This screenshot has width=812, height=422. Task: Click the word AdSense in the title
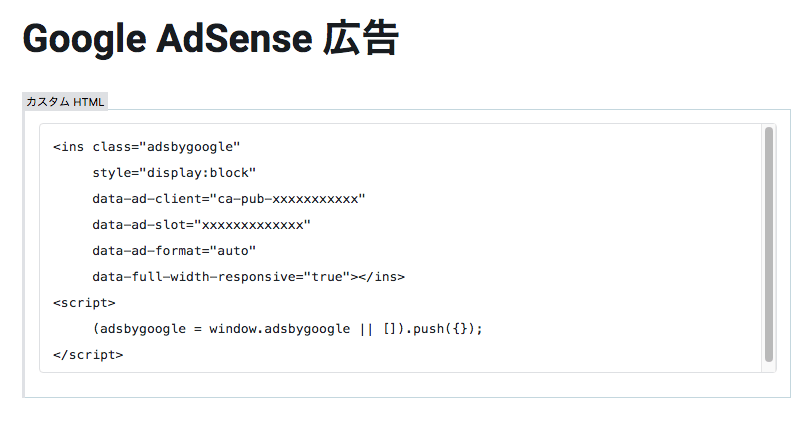[x=235, y=39]
